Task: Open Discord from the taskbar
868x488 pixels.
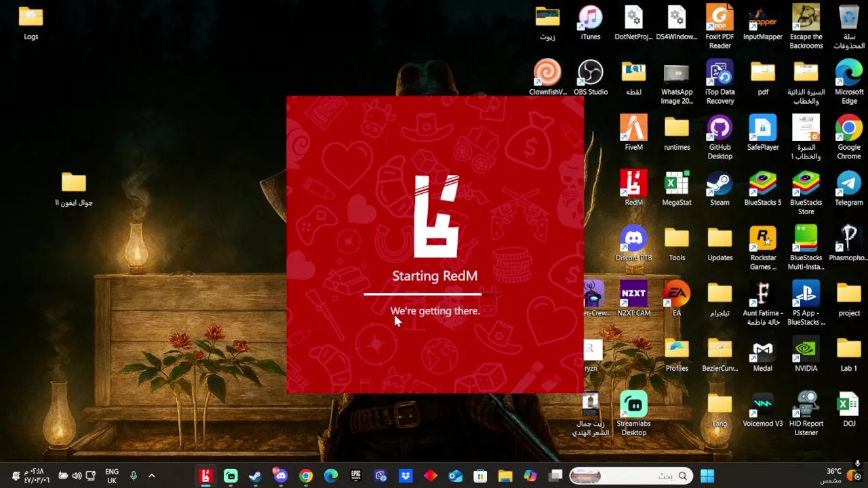Action: 281,476
